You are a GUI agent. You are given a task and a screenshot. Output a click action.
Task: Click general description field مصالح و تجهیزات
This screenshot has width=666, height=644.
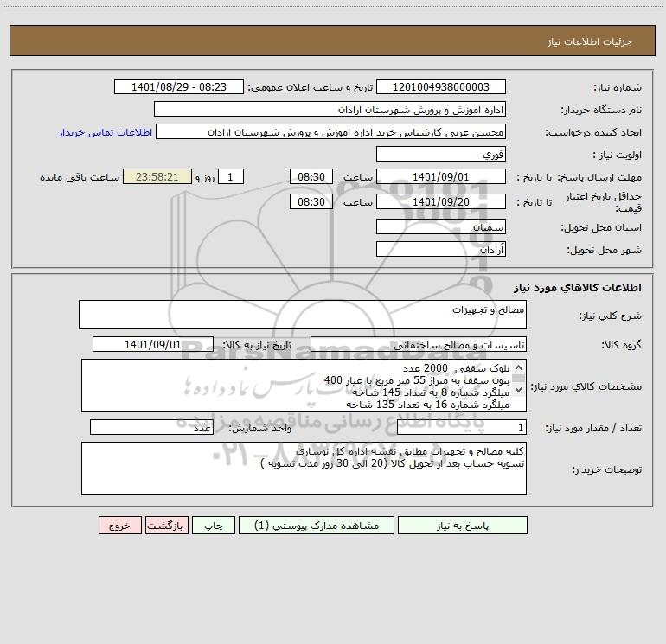(303, 315)
